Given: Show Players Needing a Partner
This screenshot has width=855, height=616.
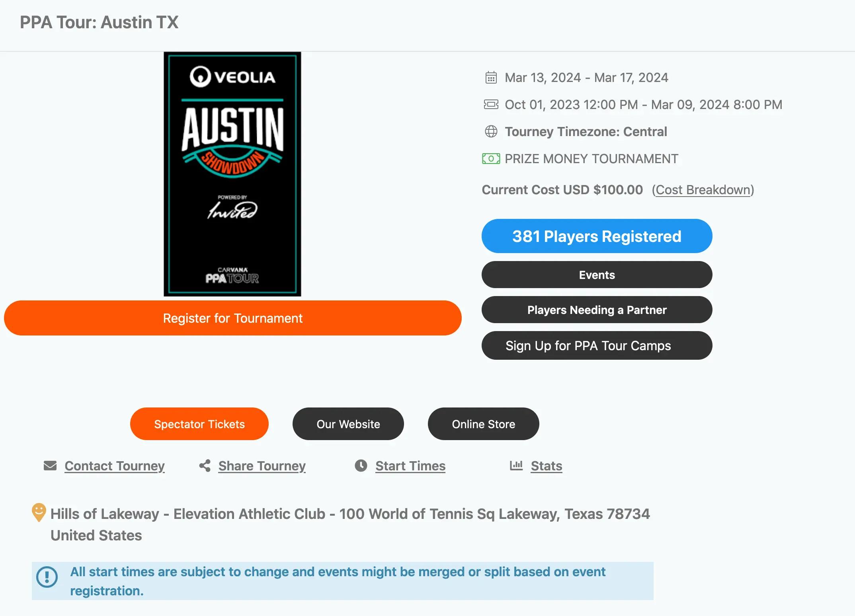Looking at the screenshot, I should tap(597, 310).
